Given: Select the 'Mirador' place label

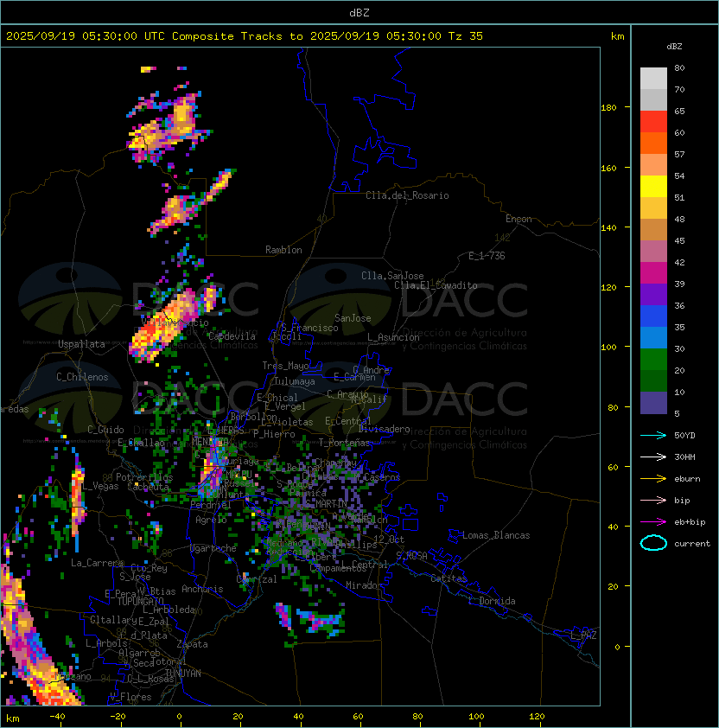Looking at the screenshot, I should click(364, 585).
